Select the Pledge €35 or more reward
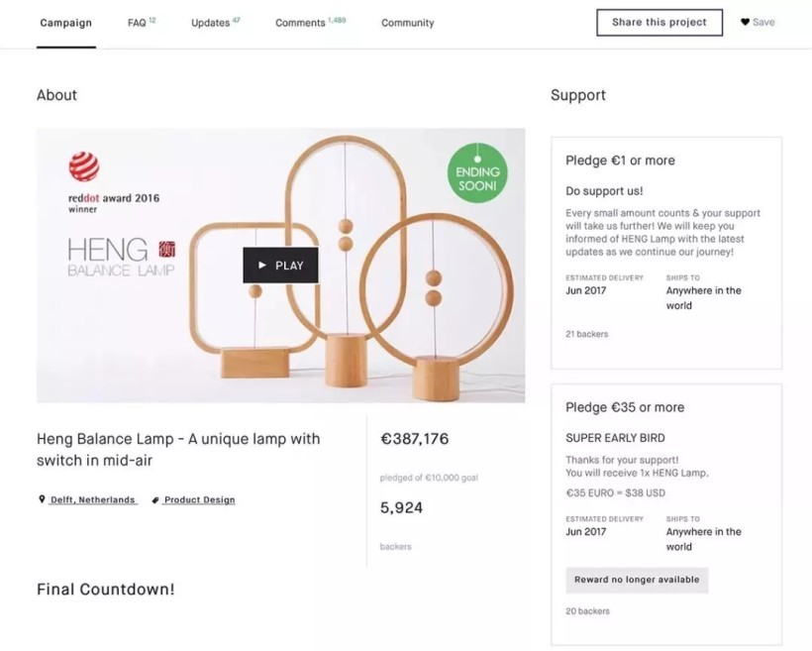812x651 pixels. pos(625,407)
